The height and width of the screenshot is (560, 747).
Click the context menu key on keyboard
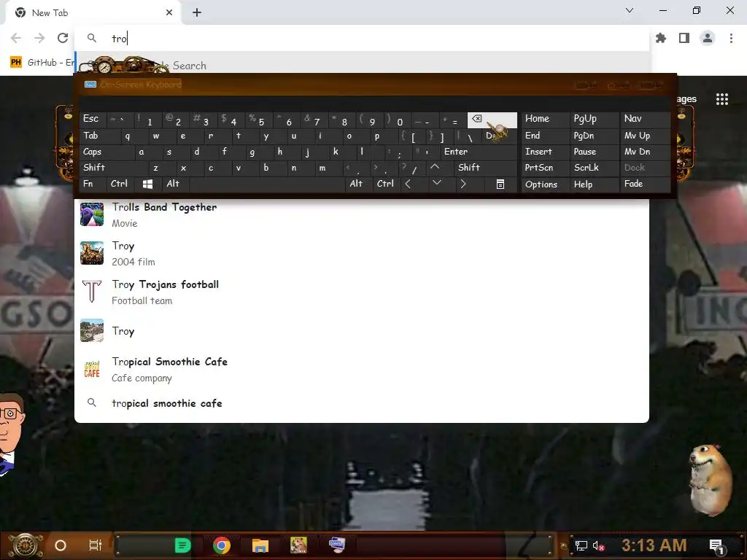click(500, 184)
